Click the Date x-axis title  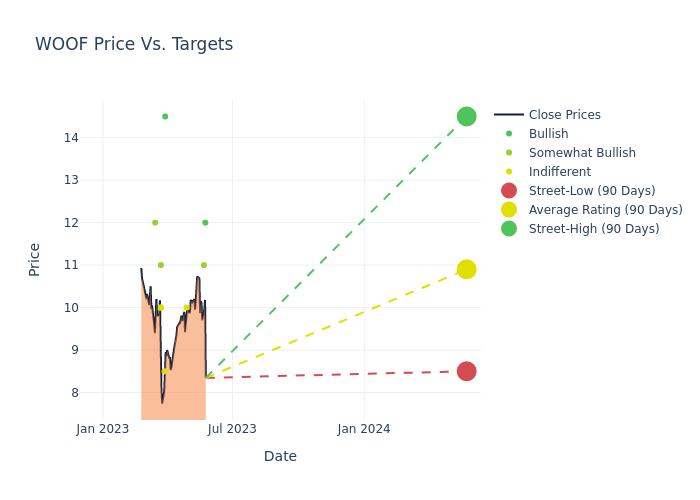(280, 456)
